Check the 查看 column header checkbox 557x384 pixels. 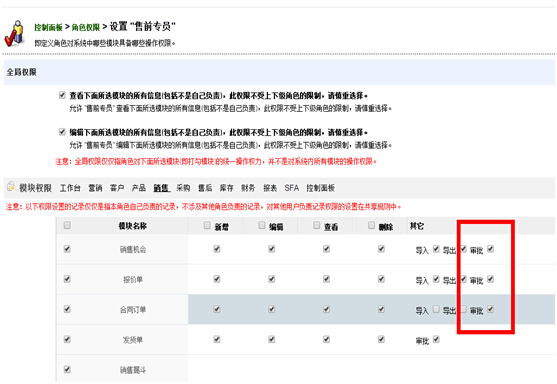pos(317,226)
